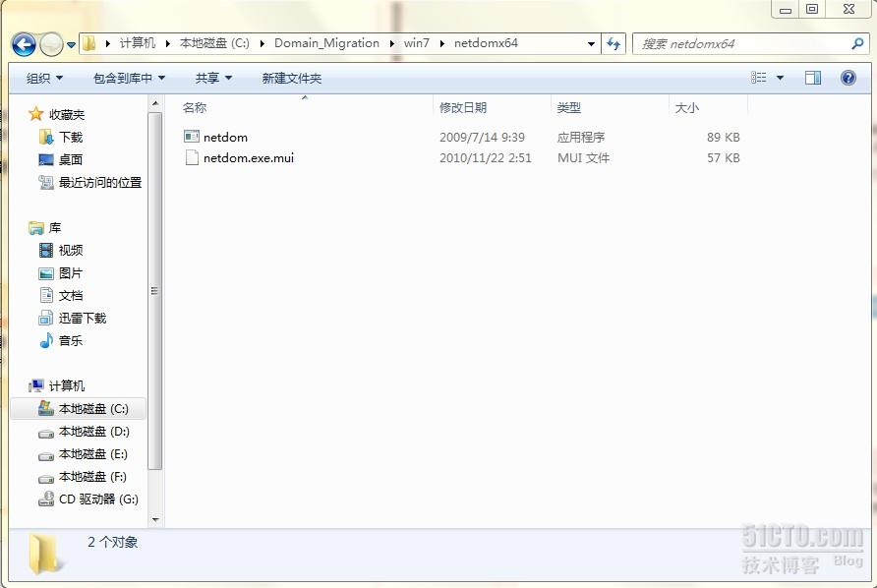Click MUI 文件 type cell
The height and width of the screenshot is (588, 877).
583,157
